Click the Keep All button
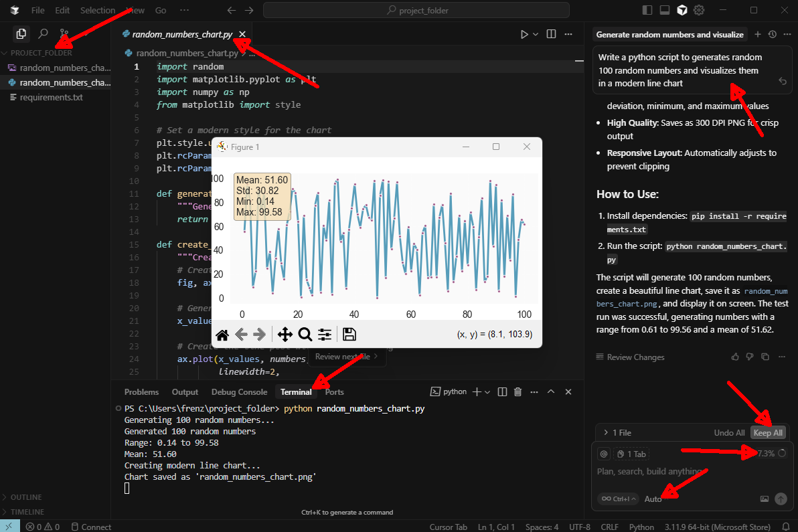Viewport: 798px width, 532px height. 768,433
